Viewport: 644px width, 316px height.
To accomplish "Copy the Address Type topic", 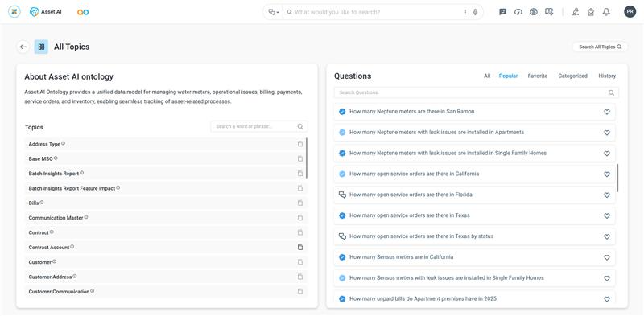I will (300, 144).
